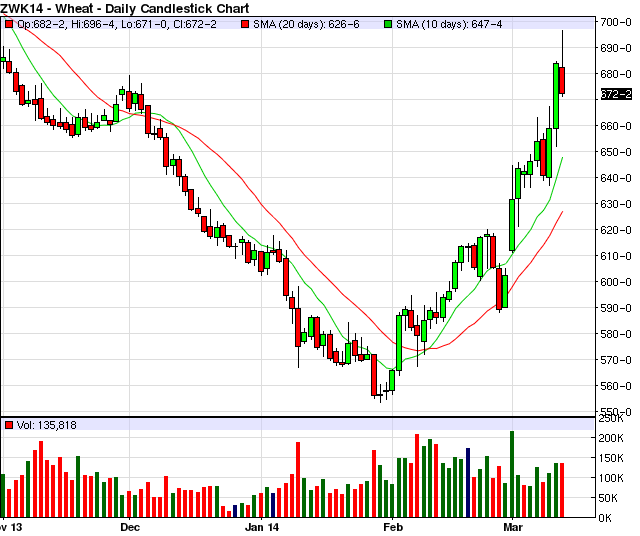Click the 640-0 price axis label
Viewport: 640px width, 536px height.
coord(616,178)
